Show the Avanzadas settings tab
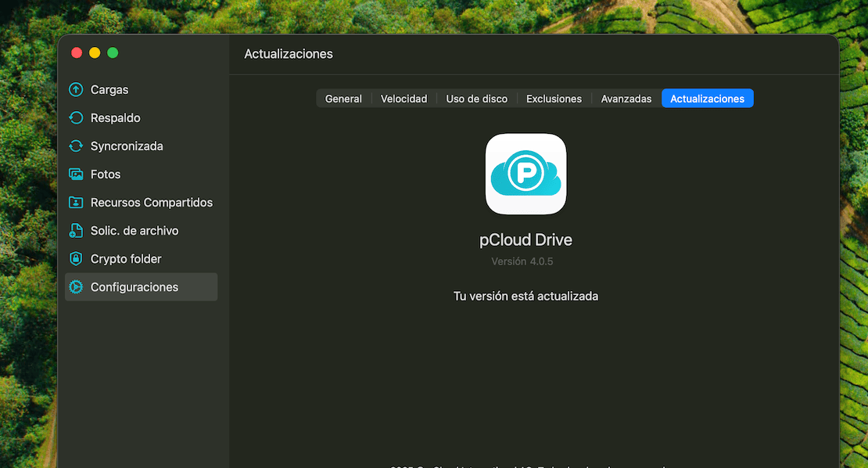 tap(626, 99)
